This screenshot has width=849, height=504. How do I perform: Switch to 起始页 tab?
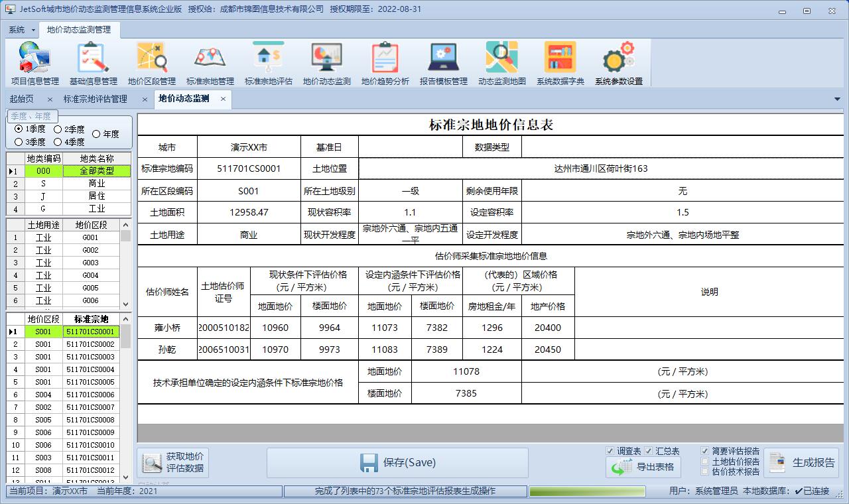(x=22, y=99)
